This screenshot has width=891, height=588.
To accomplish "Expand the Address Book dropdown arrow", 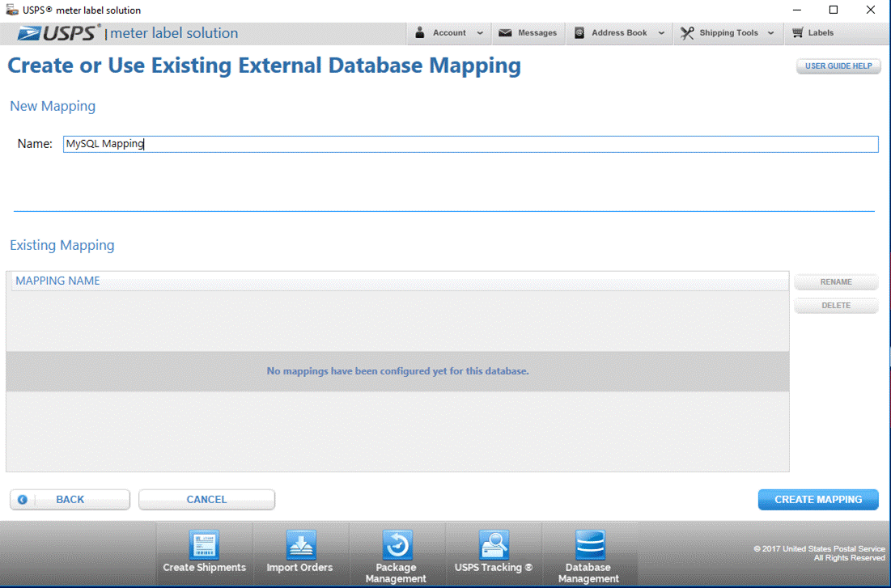I will pos(661,33).
